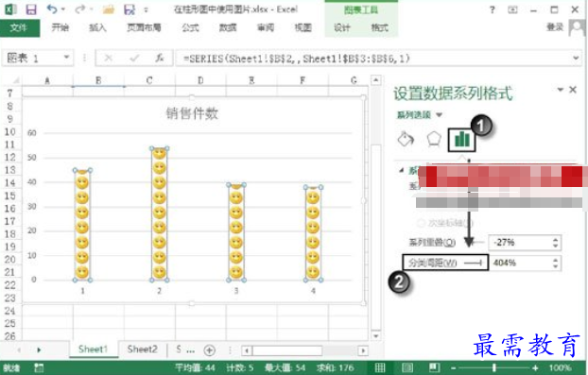The height and width of the screenshot is (375, 588).
Task: Open the Review ribbon tab
Action: (265, 27)
